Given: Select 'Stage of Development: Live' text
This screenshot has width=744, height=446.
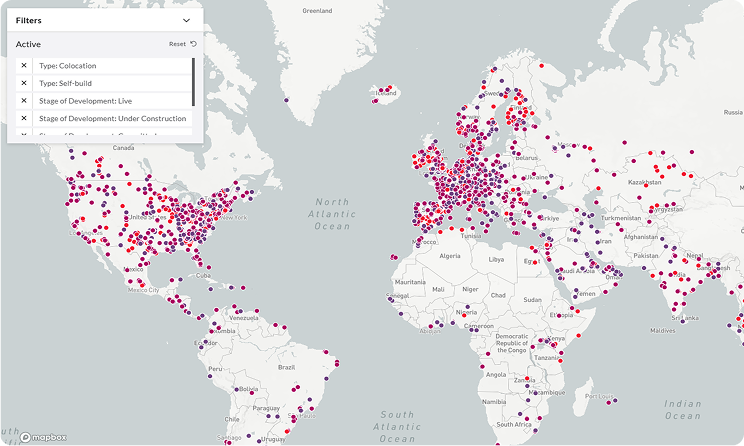Looking at the screenshot, I should 85,101.
